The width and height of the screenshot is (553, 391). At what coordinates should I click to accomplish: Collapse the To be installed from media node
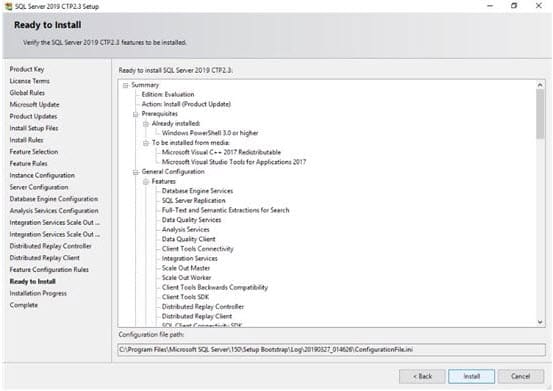click(x=145, y=143)
